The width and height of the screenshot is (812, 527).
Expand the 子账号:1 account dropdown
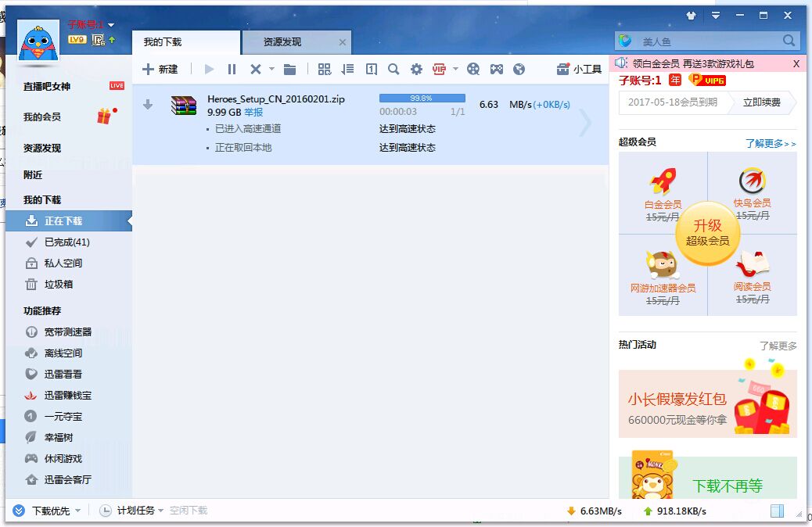click(111, 25)
